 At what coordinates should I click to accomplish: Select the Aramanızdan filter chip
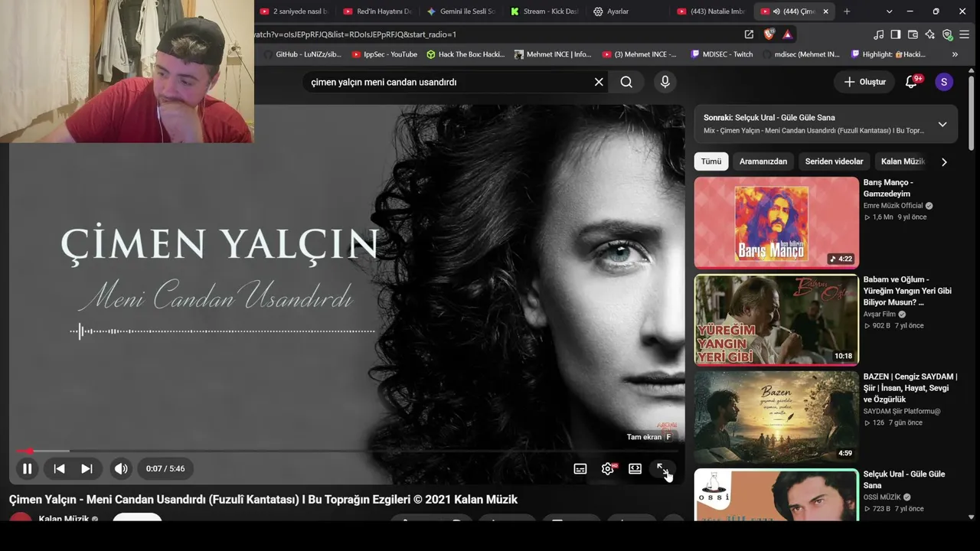pyautogui.click(x=763, y=161)
